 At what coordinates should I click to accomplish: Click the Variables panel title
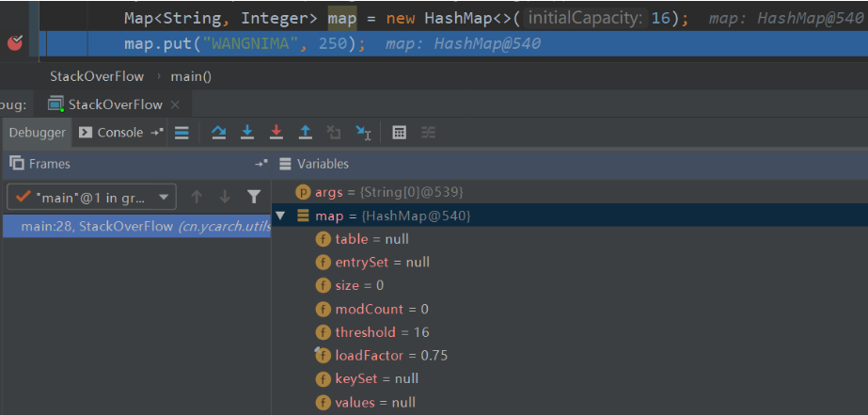click(x=323, y=164)
